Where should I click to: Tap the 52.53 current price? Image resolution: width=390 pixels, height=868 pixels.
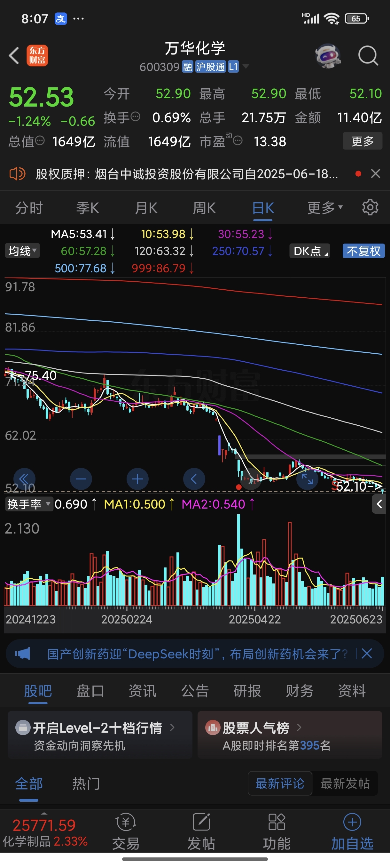pyautogui.click(x=41, y=97)
